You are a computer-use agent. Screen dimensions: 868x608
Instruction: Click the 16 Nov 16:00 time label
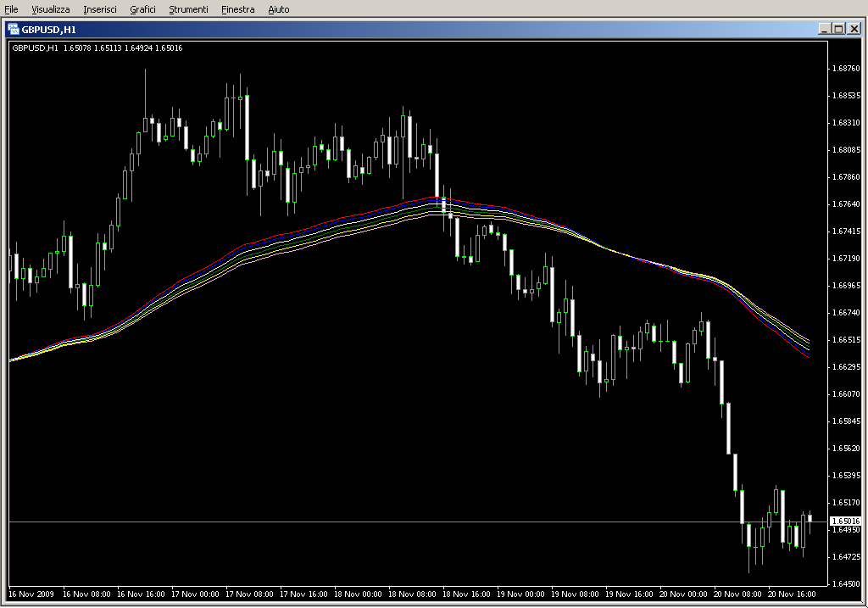141,594
